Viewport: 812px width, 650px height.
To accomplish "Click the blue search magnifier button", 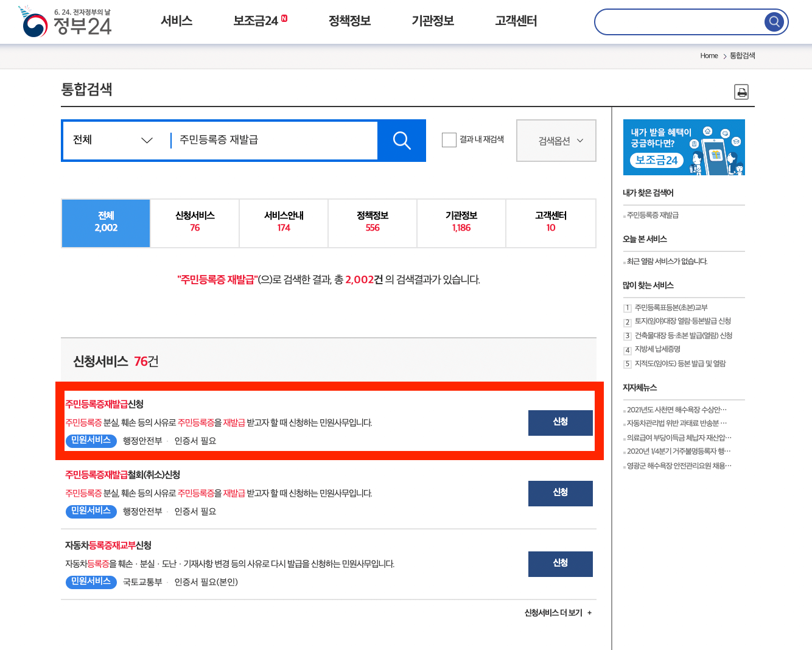I will coord(401,141).
